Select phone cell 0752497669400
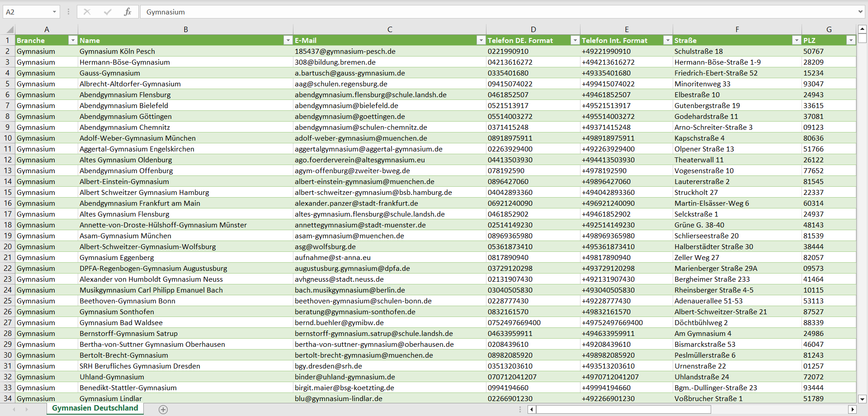 (x=533, y=322)
